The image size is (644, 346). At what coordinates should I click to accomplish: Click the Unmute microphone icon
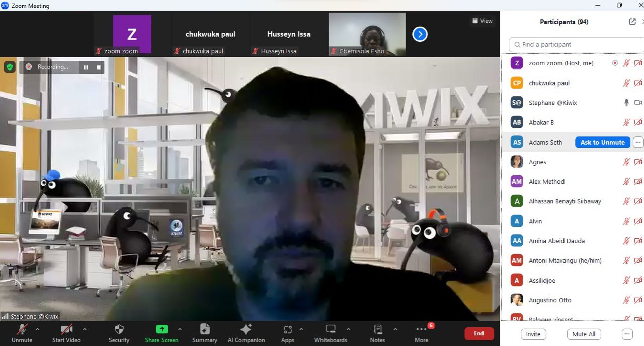22,329
